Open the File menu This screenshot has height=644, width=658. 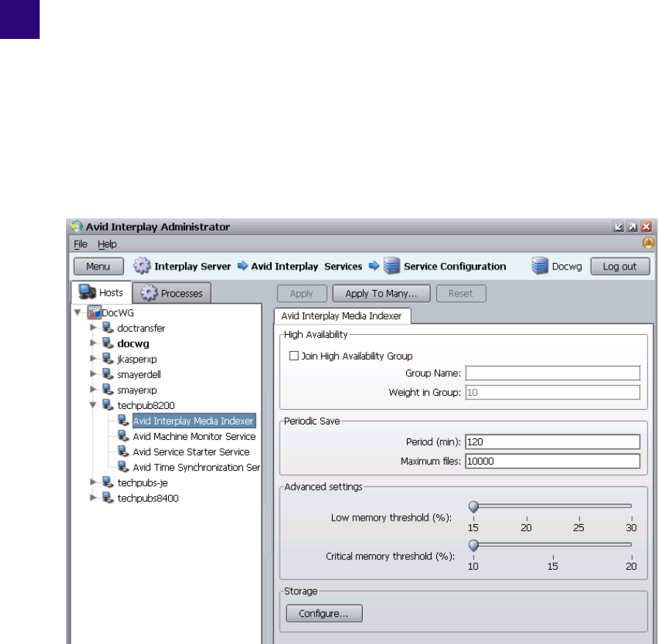point(81,244)
